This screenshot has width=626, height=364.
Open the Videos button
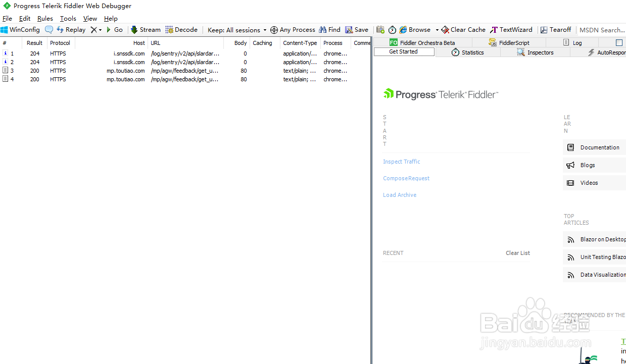(594, 183)
